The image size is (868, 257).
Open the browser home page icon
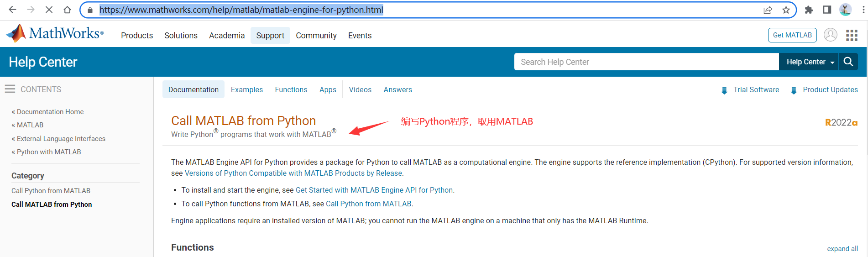point(67,10)
